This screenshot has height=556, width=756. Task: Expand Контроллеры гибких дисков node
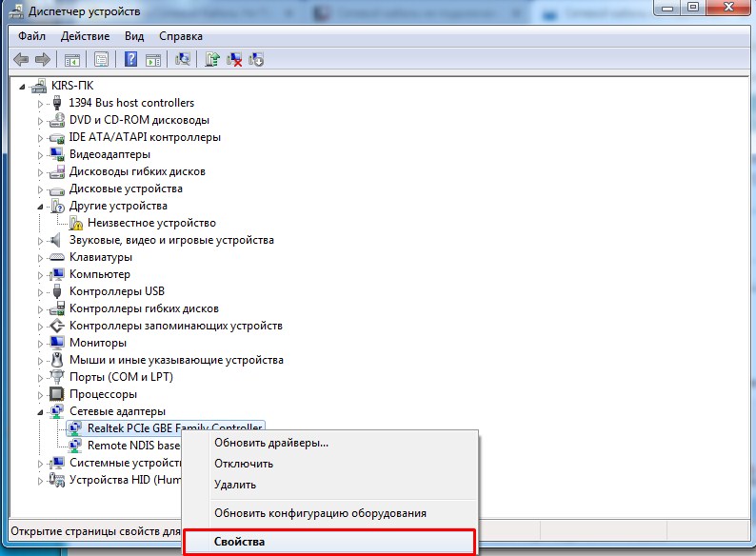click(x=41, y=309)
